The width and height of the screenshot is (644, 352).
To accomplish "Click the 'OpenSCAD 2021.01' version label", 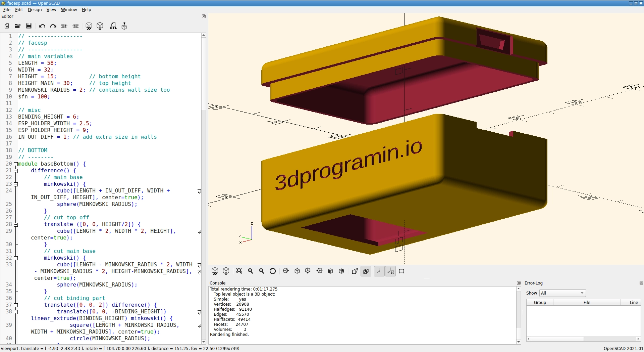I will [623, 348].
